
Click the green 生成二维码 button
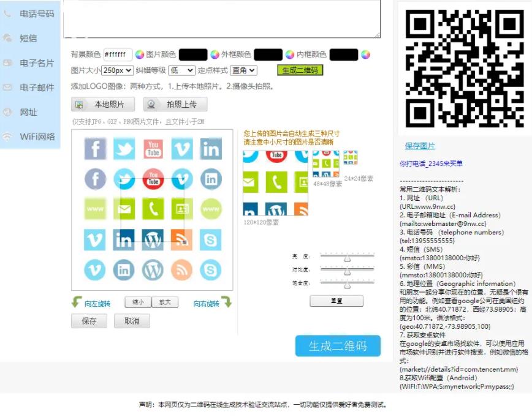point(300,70)
